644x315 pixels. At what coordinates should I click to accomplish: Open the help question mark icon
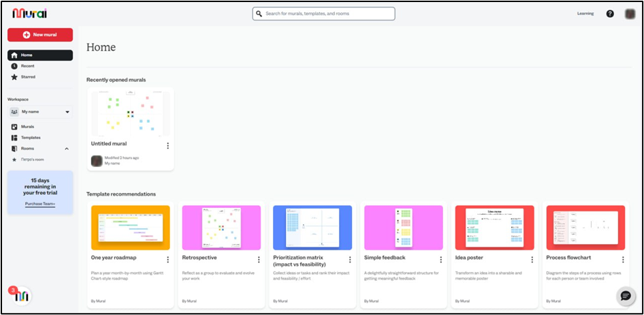[x=610, y=14]
